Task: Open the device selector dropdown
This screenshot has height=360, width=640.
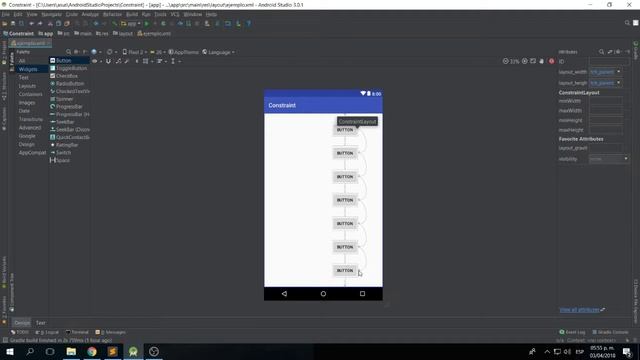Action: (x=134, y=52)
